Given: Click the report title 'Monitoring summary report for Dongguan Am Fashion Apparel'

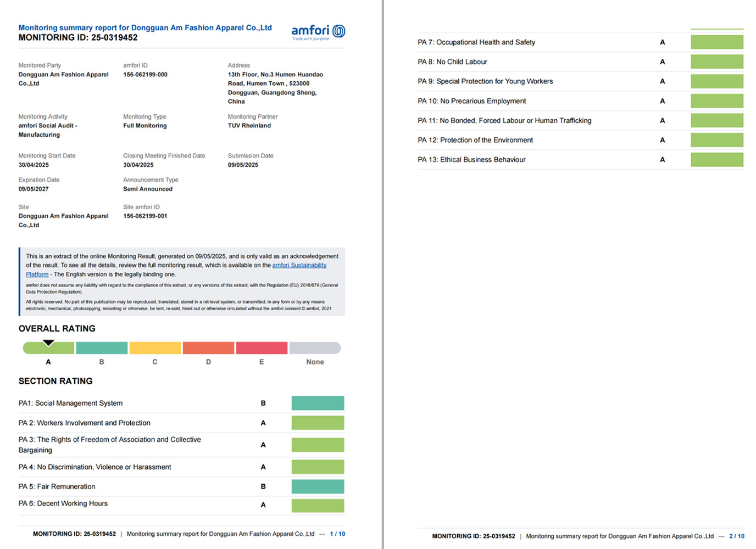Looking at the screenshot, I should tap(145, 27).
